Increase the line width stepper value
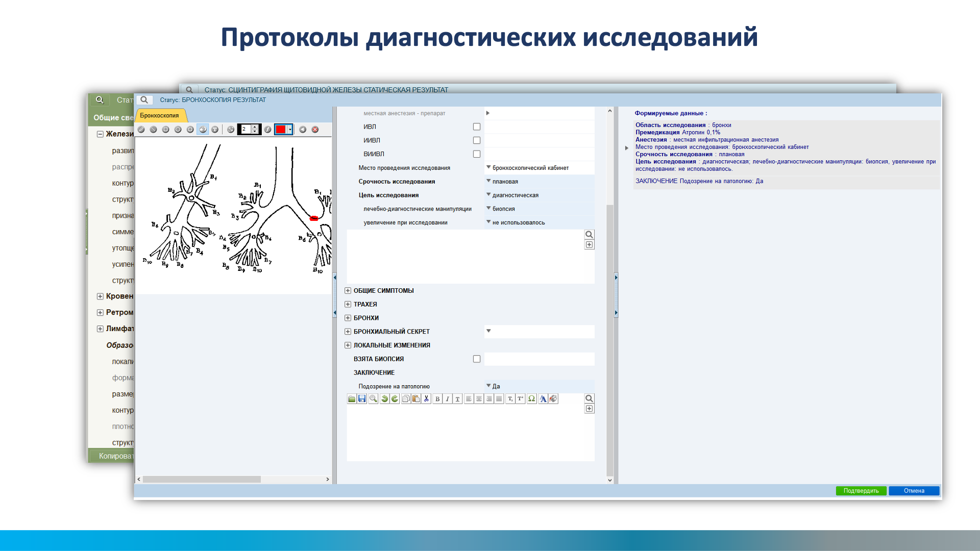The width and height of the screenshot is (980, 551). pyautogui.click(x=255, y=127)
